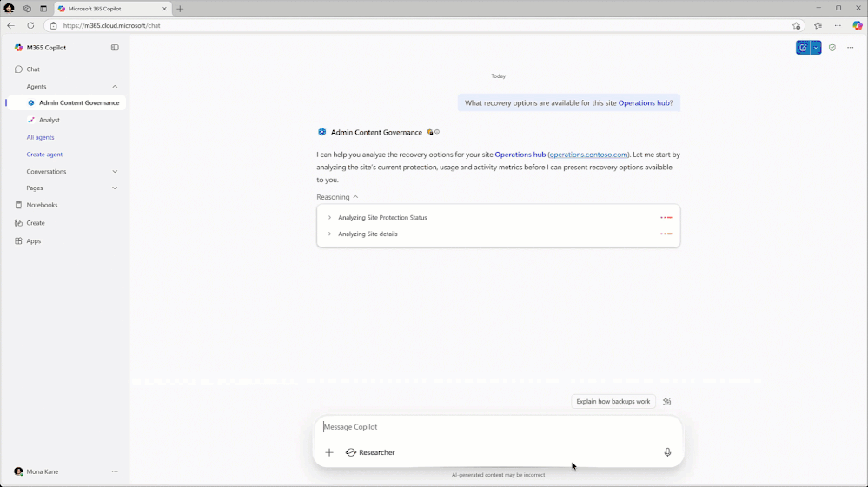Screen dimensions: 868x487
Task: Click the plus attach button
Action: tap(329, 453)
